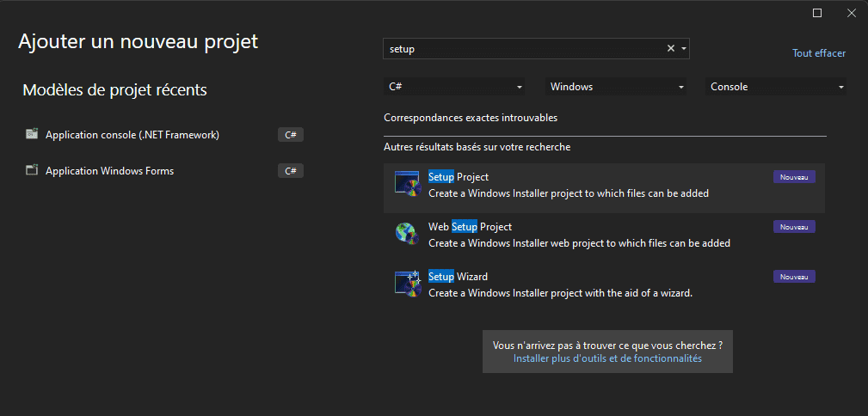Open the C# language filter dropdown
Viewport: 868px width, 416px height.
tap(454, 87)
